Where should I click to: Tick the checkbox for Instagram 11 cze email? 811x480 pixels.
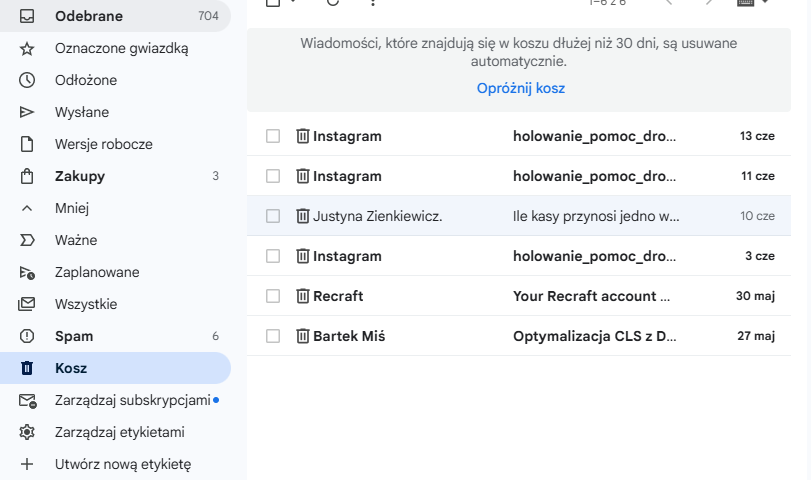(x=273, y=176)
